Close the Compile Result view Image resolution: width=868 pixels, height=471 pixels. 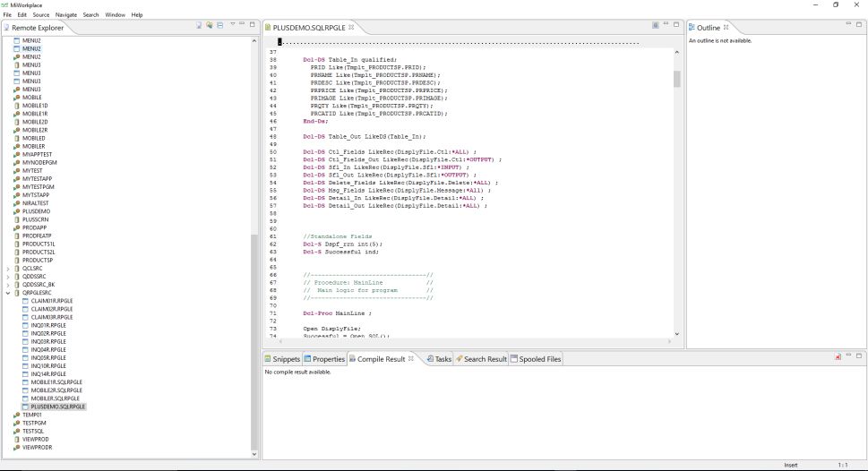click(411, 359)
